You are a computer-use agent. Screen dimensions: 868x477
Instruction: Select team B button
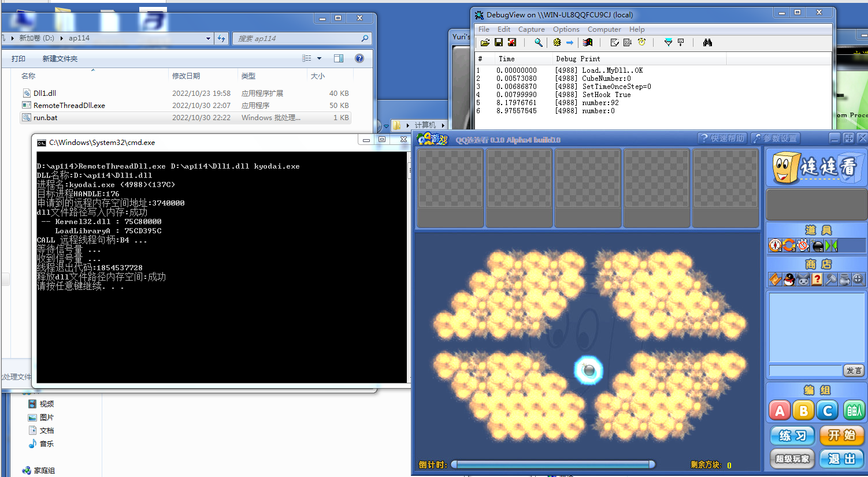[x=804, y=411]
